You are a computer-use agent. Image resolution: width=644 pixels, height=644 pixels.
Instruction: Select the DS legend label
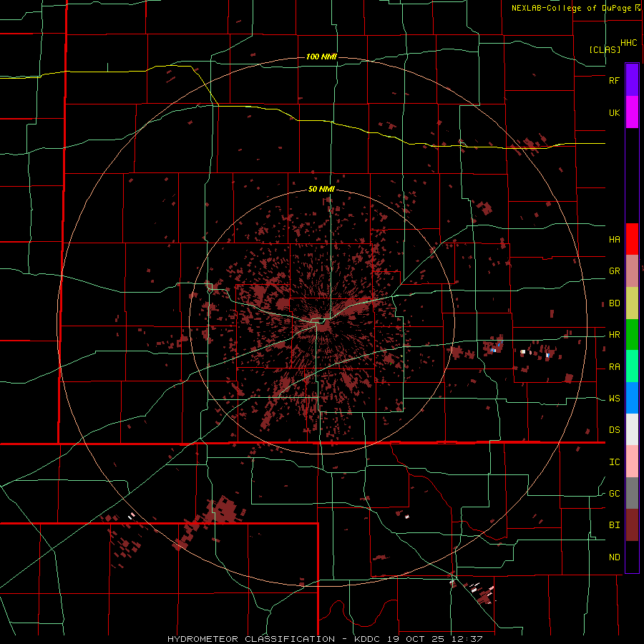(614, 430)
